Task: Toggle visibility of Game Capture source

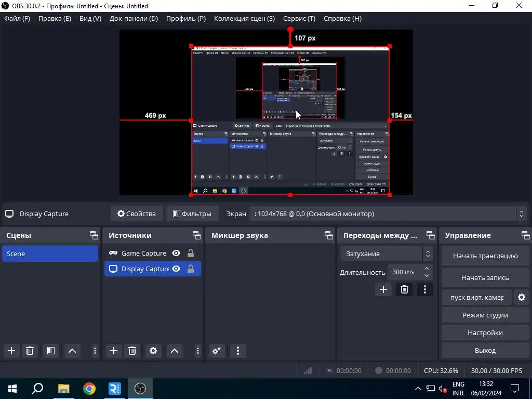Action: [x=176, y=253]
